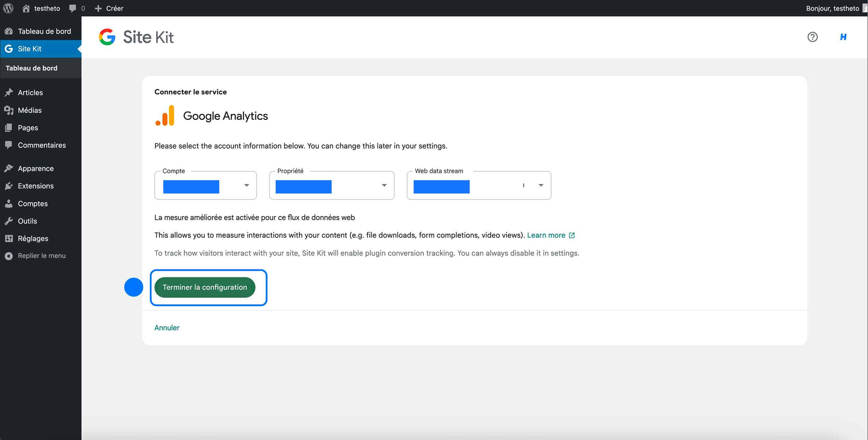Click the Annuler link
Image resolution: width=868 pixels, height=440 pixels.
point(167,328)
